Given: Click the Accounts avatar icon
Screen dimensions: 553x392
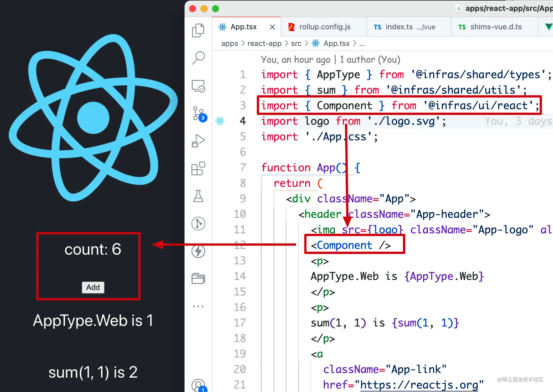Looking at the screenshot, I should (x=198, y=385).
